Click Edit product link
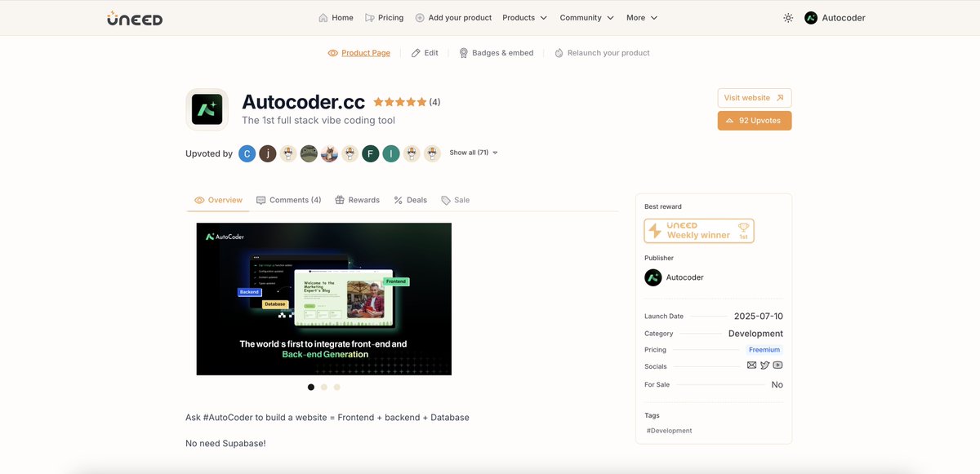The height and width of the screenshot is (474, 980). tap(425, 53)
